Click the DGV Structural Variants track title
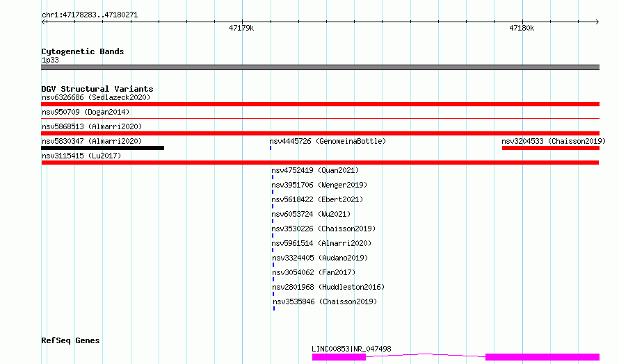The height and width of the screenshot is (364, 619). [x=97, y=89]
